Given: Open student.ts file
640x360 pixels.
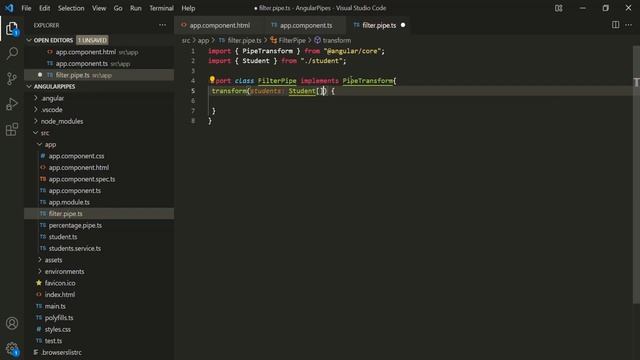Looking at the screenshot, I should coord(63,237).
